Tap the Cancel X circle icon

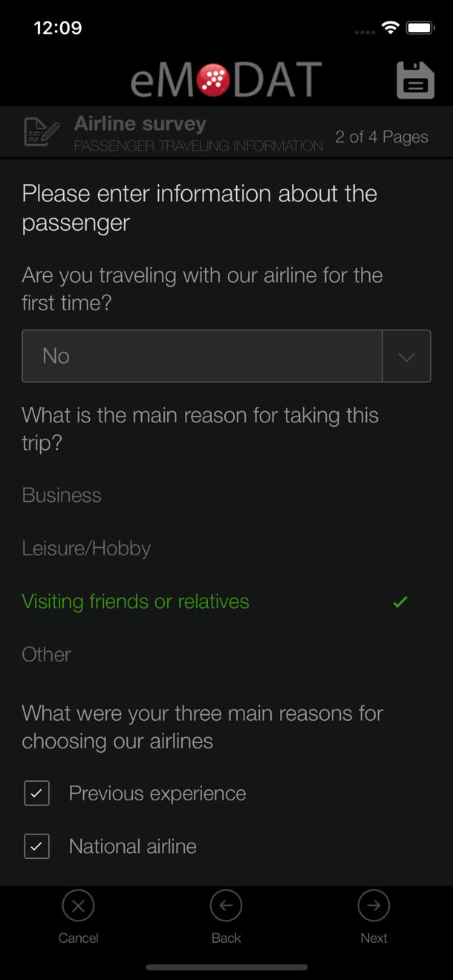click(78, 906)
